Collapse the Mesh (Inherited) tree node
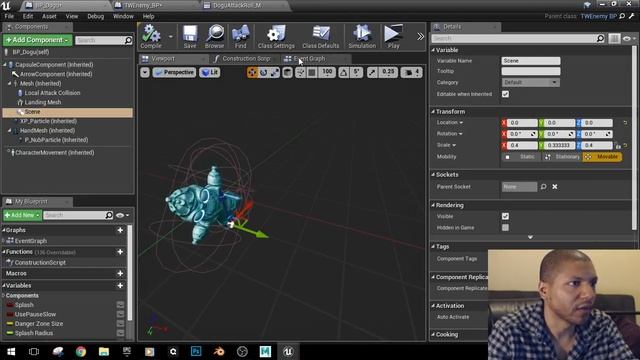Viewport: 640px width, 360px height. click(x=9, y=83)
